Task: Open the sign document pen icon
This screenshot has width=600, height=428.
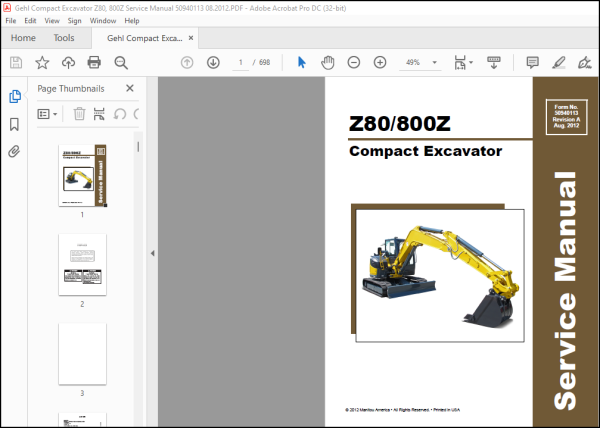Action: click(585, 62)
